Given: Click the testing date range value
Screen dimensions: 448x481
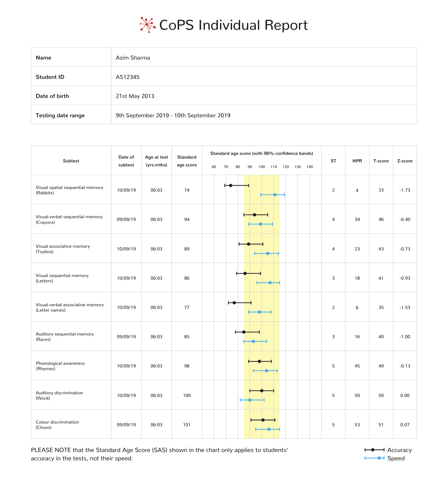Looking at the screenshot, I should [173, 115].
